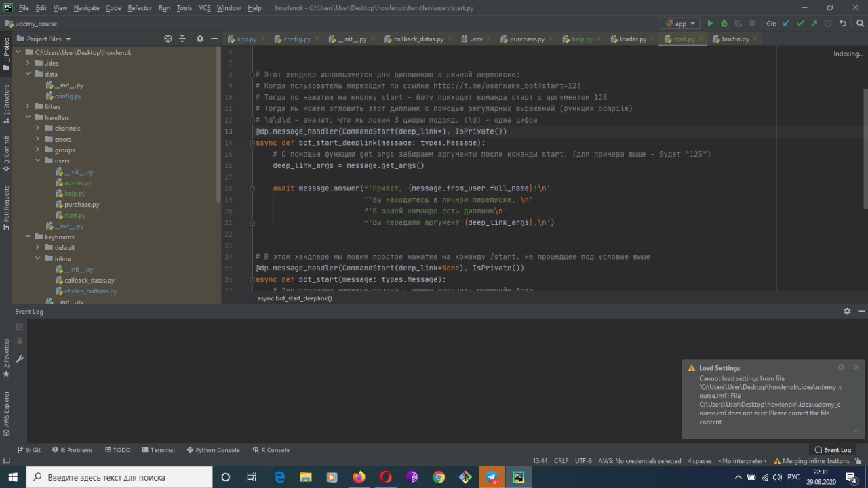Expand the default keyboards folder
Image resolution: width=868 pixels, height=488 pixels.
click(x=39, y=247)
